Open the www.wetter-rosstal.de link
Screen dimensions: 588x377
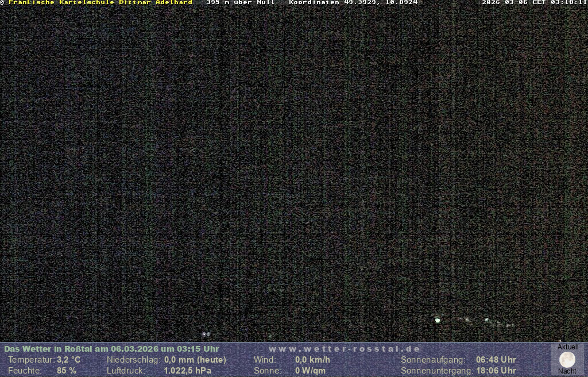(x=345, y=349)
